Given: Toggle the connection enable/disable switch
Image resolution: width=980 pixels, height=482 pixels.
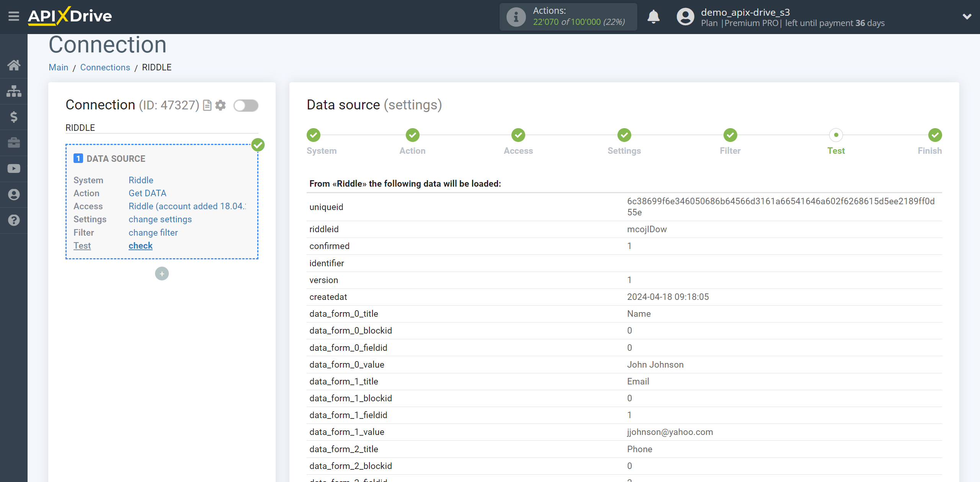Looking at the screenshot, I should (246, 106).
